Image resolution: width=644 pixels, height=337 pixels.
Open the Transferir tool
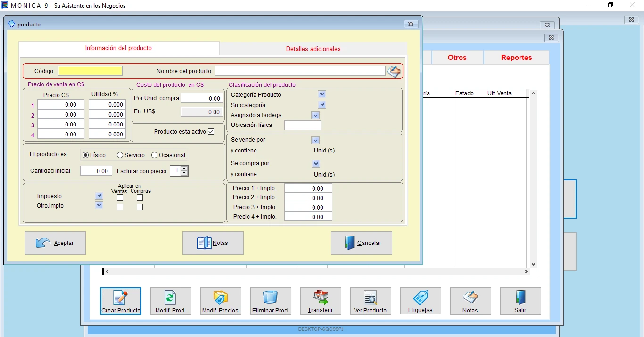tap(321, 301)
